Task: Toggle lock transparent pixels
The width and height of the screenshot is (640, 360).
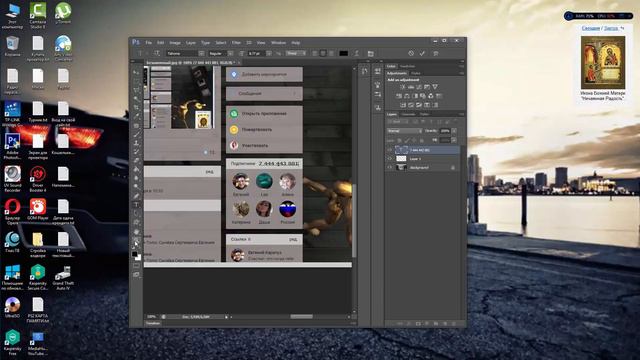Action: coord(400,140)
